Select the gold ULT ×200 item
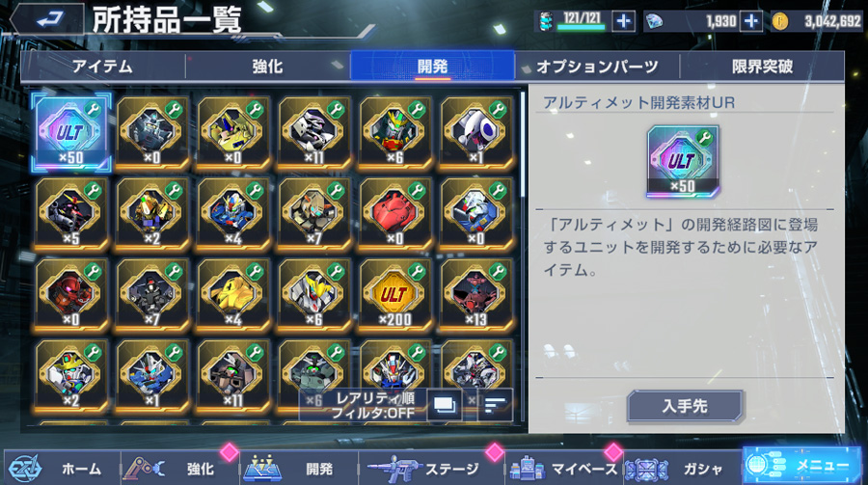 click(394, 295)
